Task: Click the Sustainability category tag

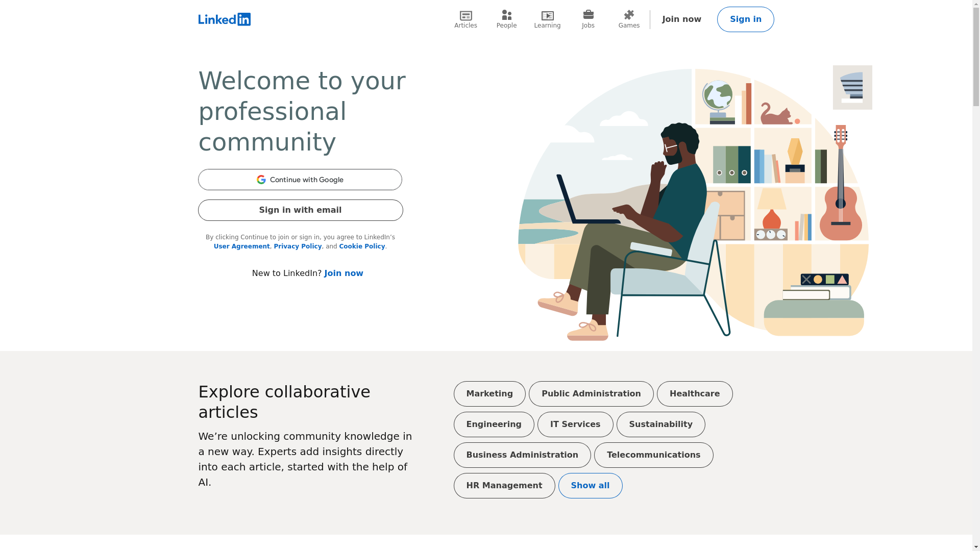Action: tap(660, 424)
